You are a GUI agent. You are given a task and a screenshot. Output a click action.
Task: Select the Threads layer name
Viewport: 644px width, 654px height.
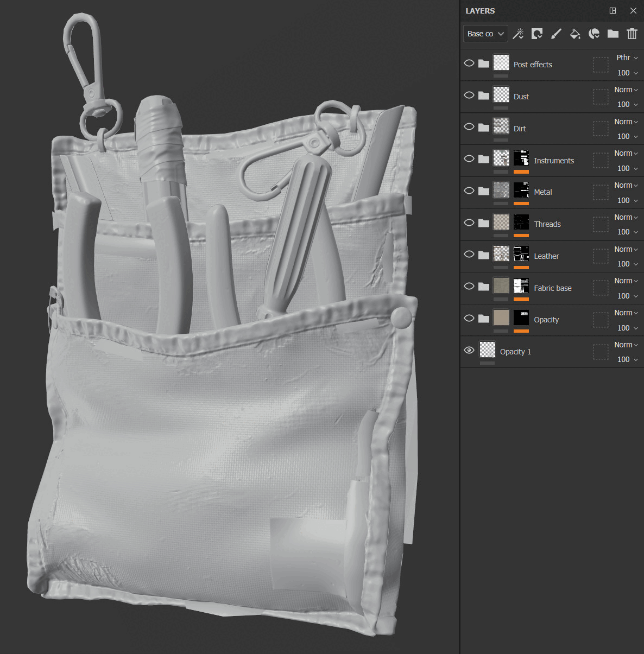(547, 224)
